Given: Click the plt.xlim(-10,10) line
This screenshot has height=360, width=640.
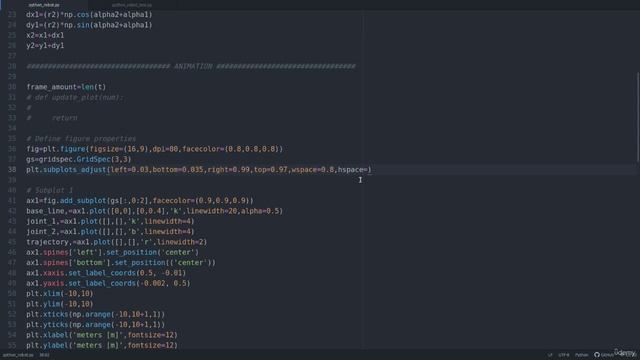Looking at the screenshot, I should click(x=60, y=293).
